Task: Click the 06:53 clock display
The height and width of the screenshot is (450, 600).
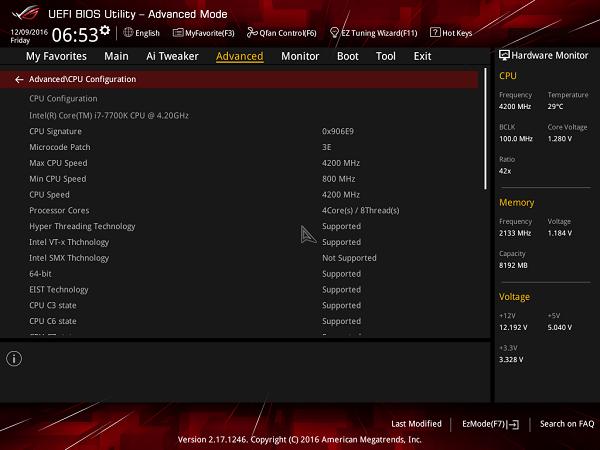Action: pos(75,35)
